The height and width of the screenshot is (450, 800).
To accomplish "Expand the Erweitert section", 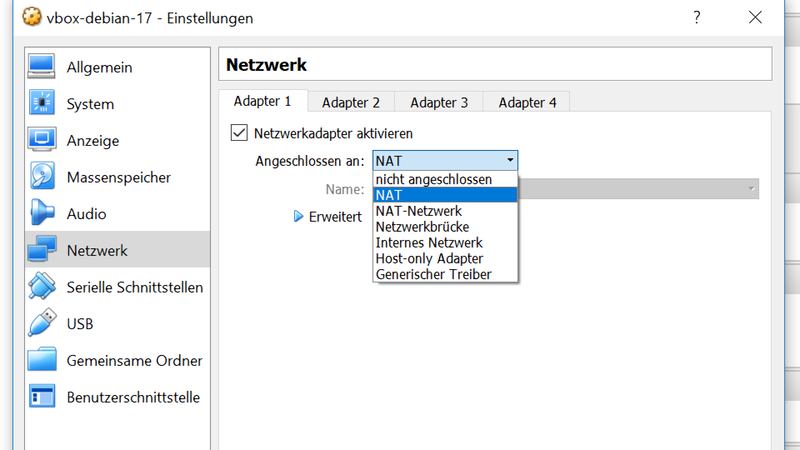I will [x=298, y=216].
